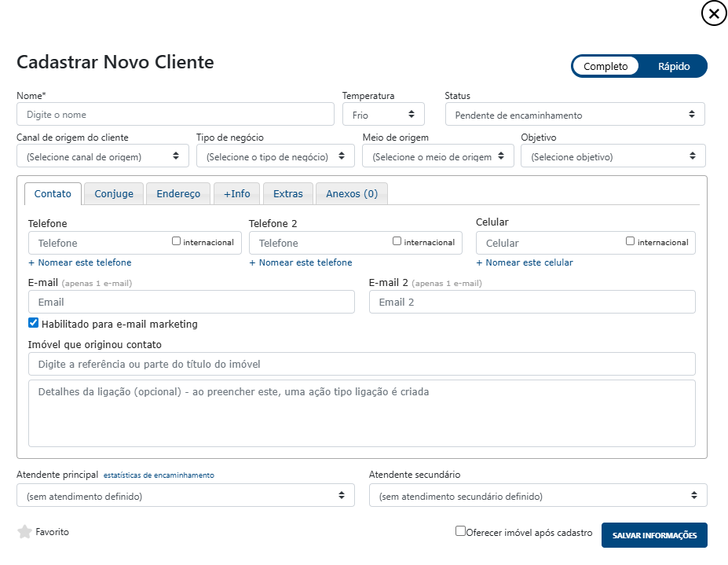Enable Oferecer imóvel após cadastro
The width and height of the screenshot is (728, 565).
461,531
